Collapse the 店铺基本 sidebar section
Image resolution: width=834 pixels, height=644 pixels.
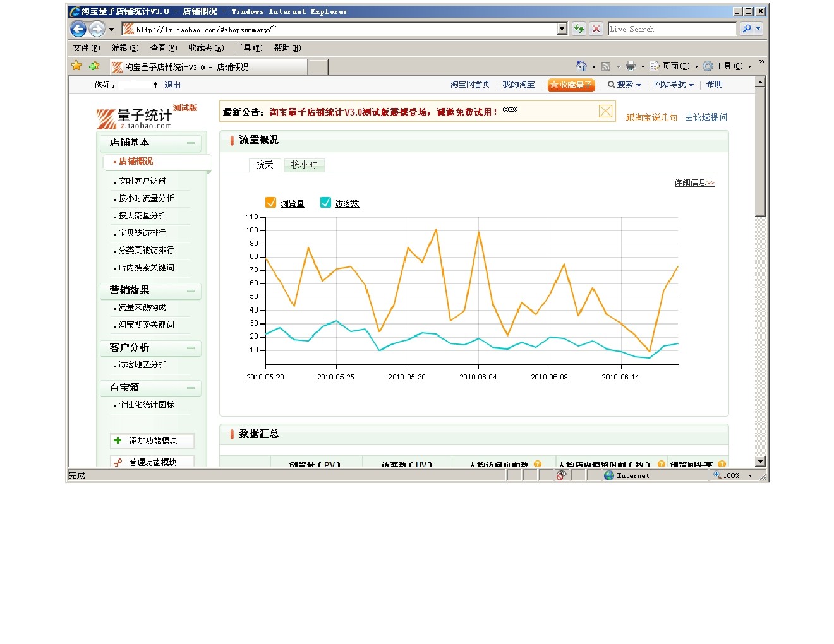pos(191,143)
